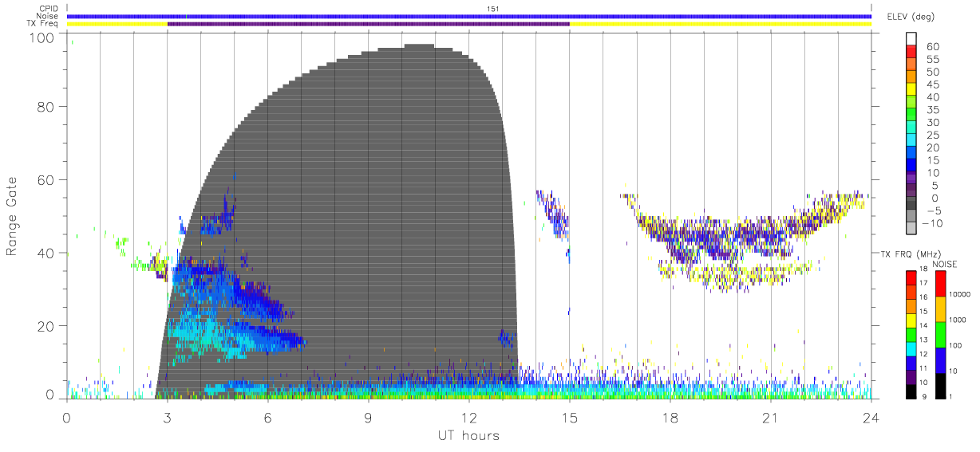Click y-axis tick label 60
This screenshot has width=980, height=452.
point(45,180)
